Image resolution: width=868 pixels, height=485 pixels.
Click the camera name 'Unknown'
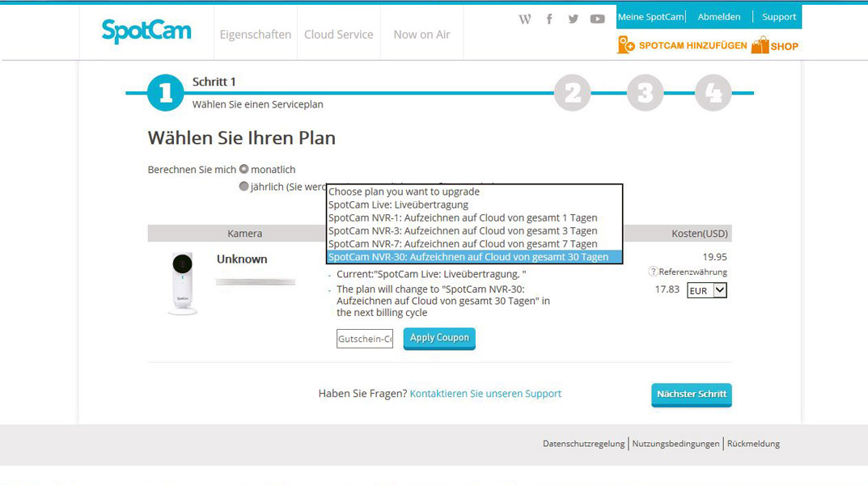tap(242, 259)
